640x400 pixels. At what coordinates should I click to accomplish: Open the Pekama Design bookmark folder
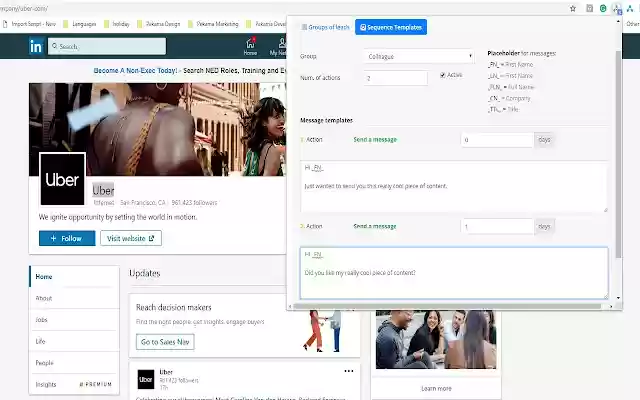(158, 24)
